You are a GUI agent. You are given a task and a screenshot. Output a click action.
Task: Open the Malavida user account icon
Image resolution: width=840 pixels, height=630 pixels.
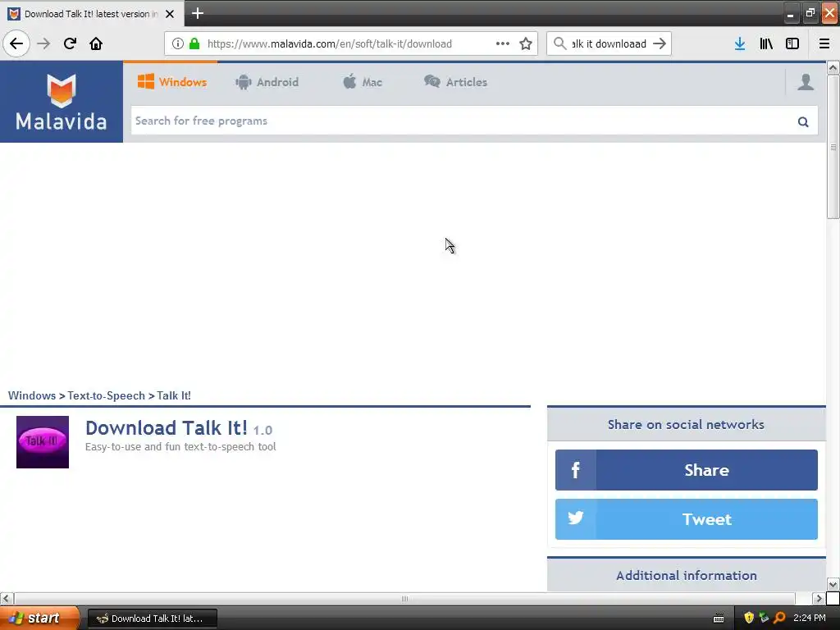click(x=806, y=82)
